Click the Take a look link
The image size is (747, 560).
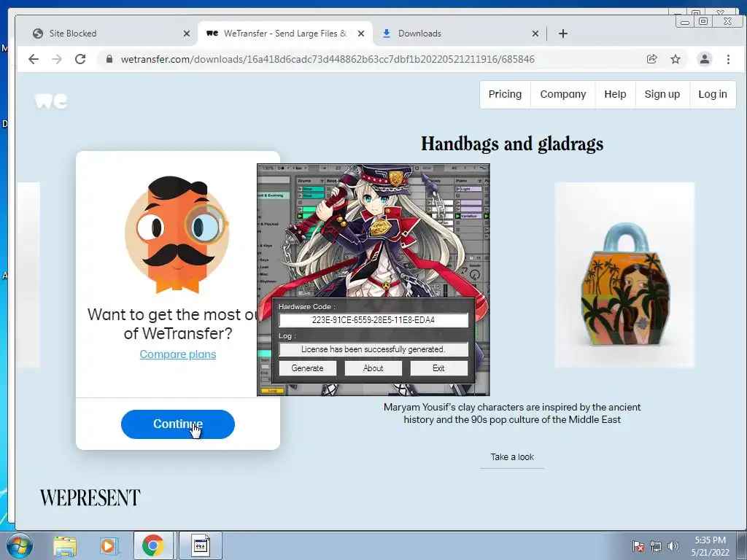512,457
